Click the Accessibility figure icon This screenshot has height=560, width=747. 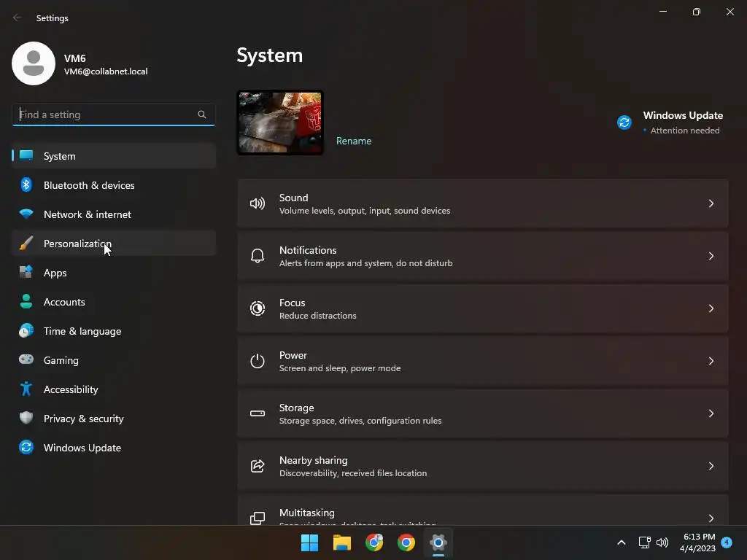[x=26, y=389]
